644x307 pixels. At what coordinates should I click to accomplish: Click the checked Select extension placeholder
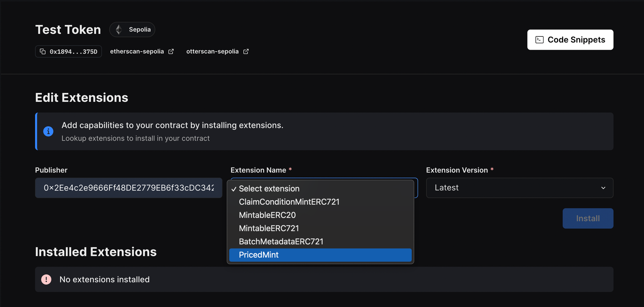click(269, 189)
